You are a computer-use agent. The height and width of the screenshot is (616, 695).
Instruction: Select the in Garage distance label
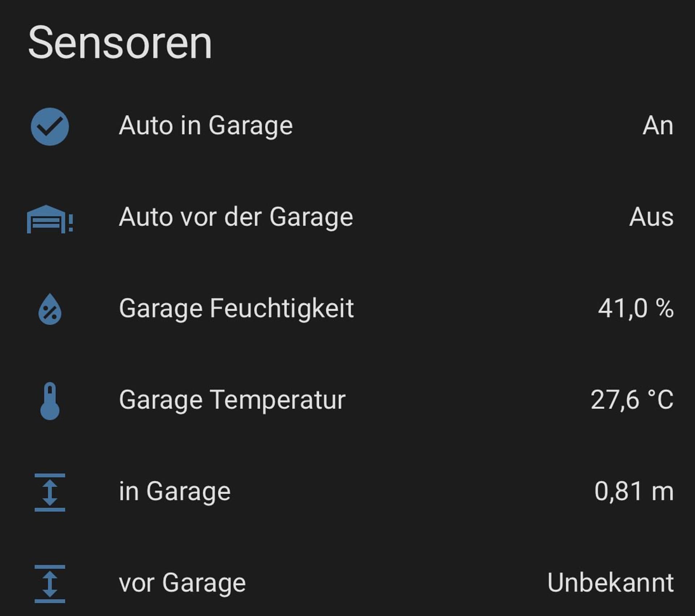tap(174, 492)
